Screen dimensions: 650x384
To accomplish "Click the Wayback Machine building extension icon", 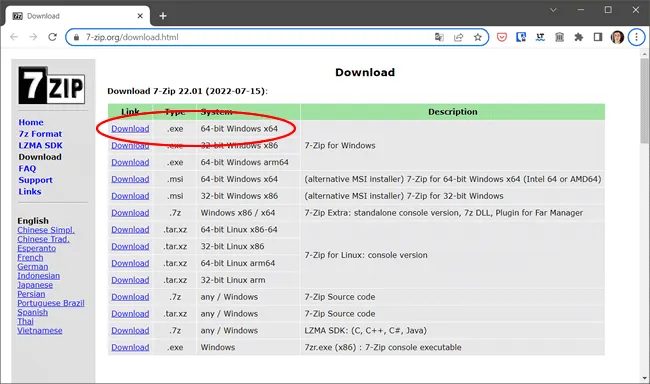I will tap(559, 37).
